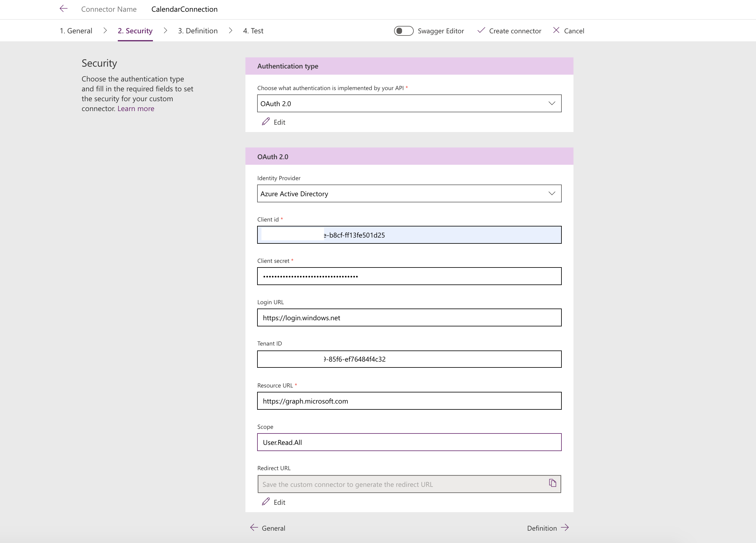This screenshot has width=756, height=543.
Task: Open the authentication type OAuth 2.0 dropdown
Action: tap(409, 103)
